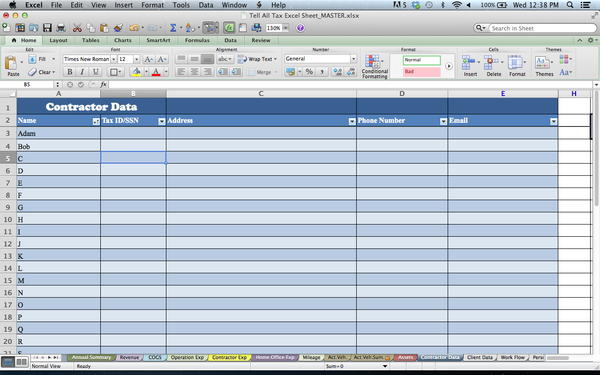Switch to the Formulas ribbon tab
600x375 pixels.
(x=197, y=40)
